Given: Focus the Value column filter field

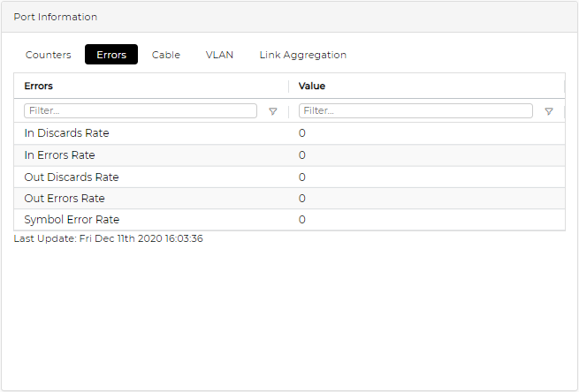Looking at the screenshot, I should tap(415, 111).
